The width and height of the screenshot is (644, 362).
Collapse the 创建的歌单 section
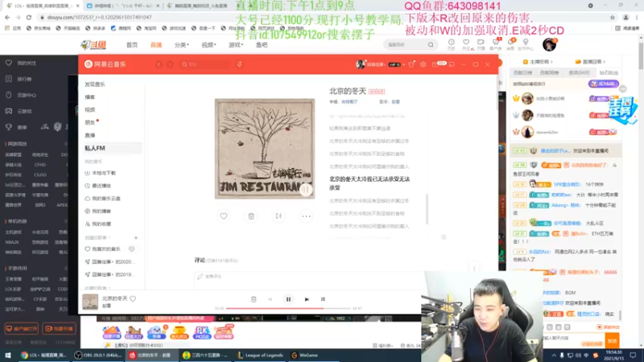(97, 237)
